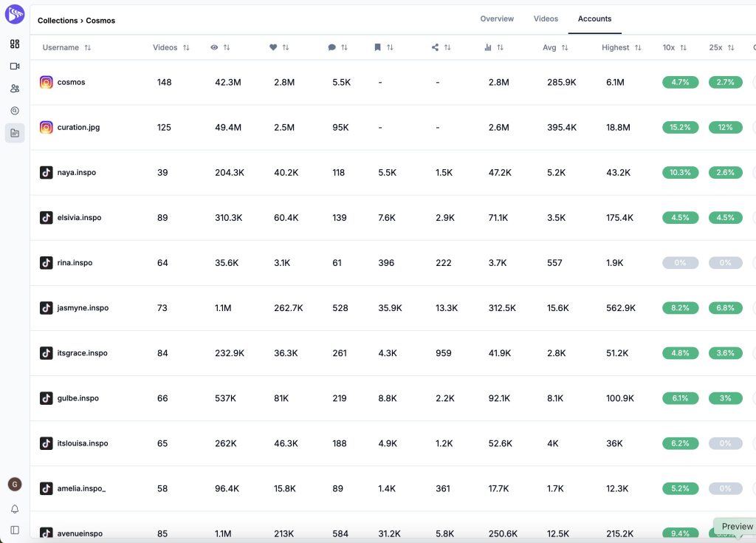Open the accounts people icon in sidebar
This screenshot has height=543, width=756.
15,88
